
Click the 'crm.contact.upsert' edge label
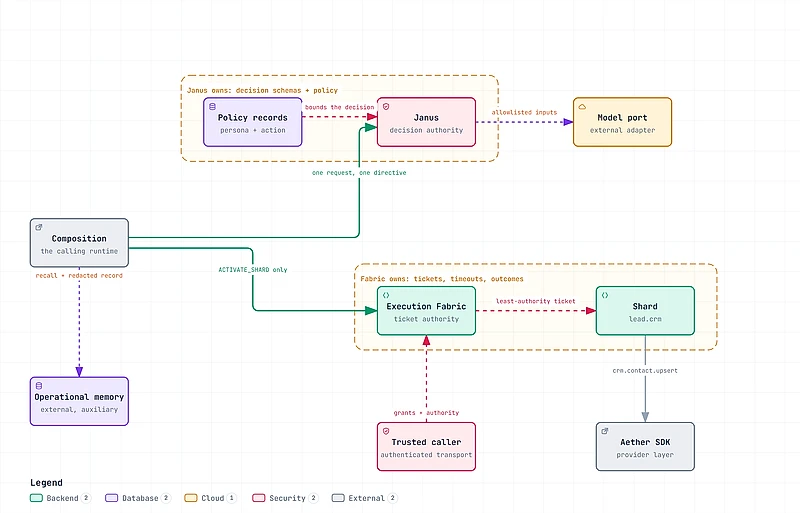pyautogui.click(x=645, y=371)
